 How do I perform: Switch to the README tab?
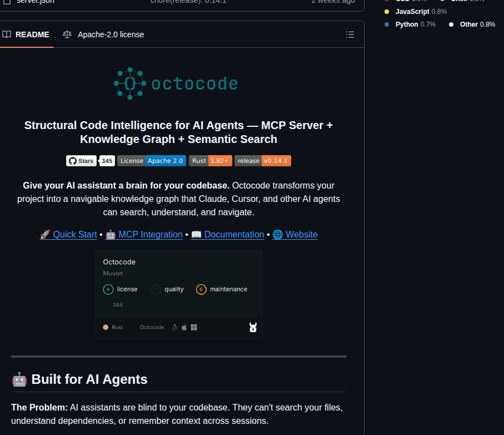[26, 34]
